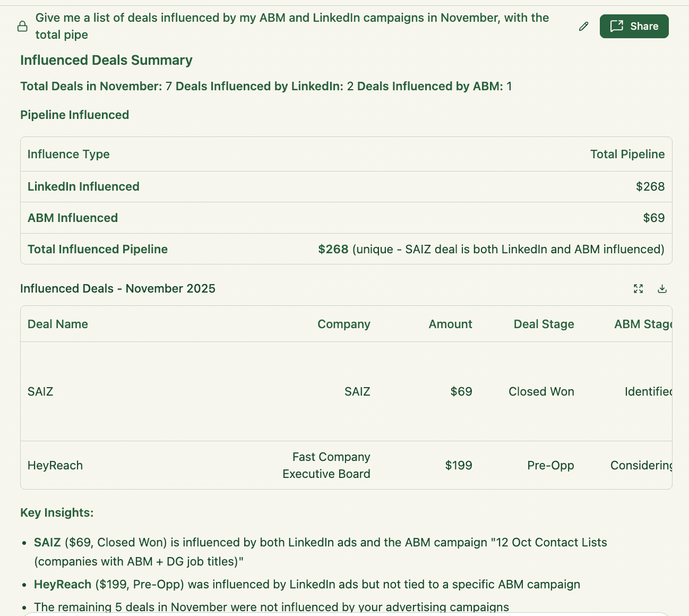Download the Influenced Deals table
This screenshot has width=689, height=616.
[x=662, y=288]
